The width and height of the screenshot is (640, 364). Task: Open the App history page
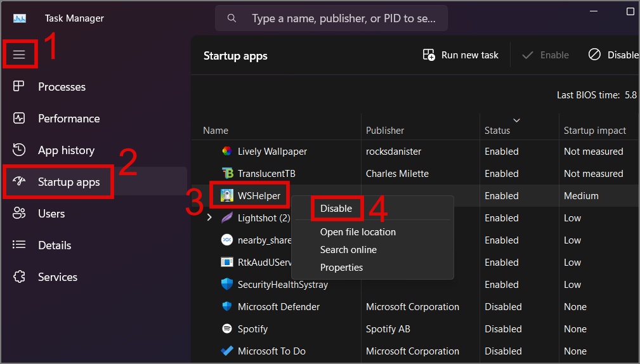pos(66,150)
